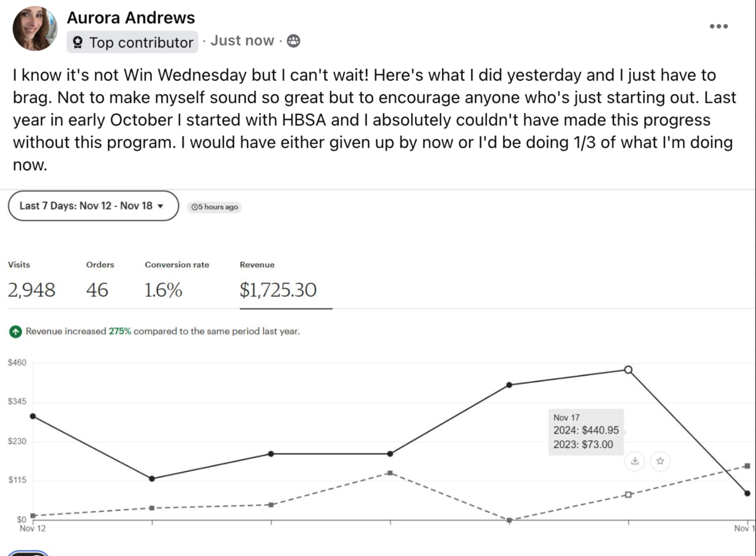This screenshot has height=556, width=756.
Task: Click the Nov 17 revenue tooltip box
Action: 586,432
